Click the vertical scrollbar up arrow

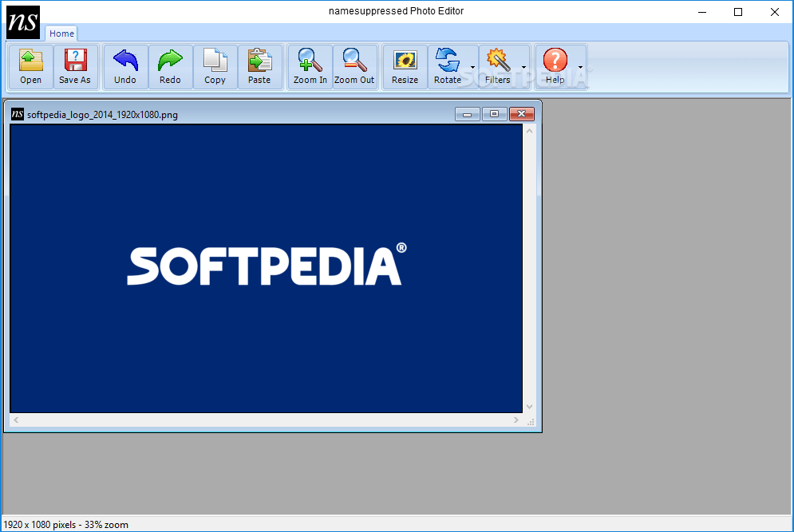[530, 131]
